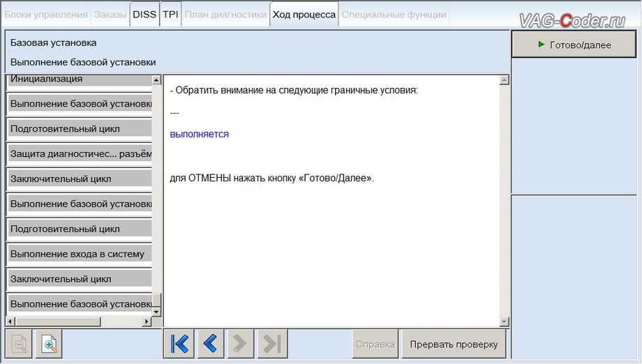Screen dimensions: 642x364
Task: Choose Выполнение входа в систему step
Action: [x=78, y=254]
